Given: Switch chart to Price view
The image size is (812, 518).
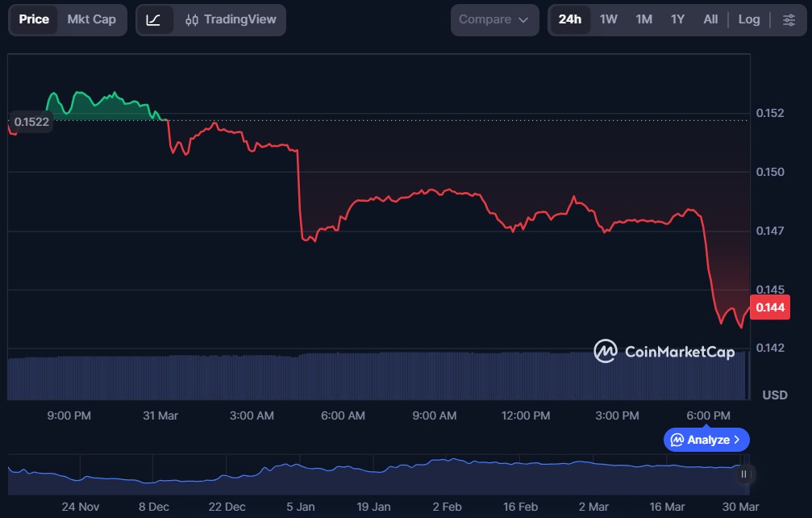Looking at the screenshot, I should 34,19.
